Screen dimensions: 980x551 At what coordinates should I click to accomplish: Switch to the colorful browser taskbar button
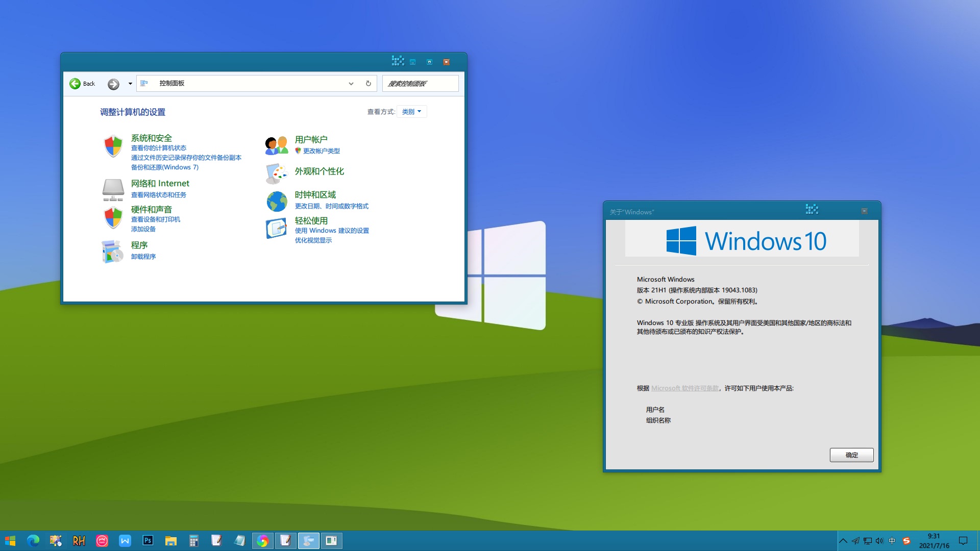point(263,541)
